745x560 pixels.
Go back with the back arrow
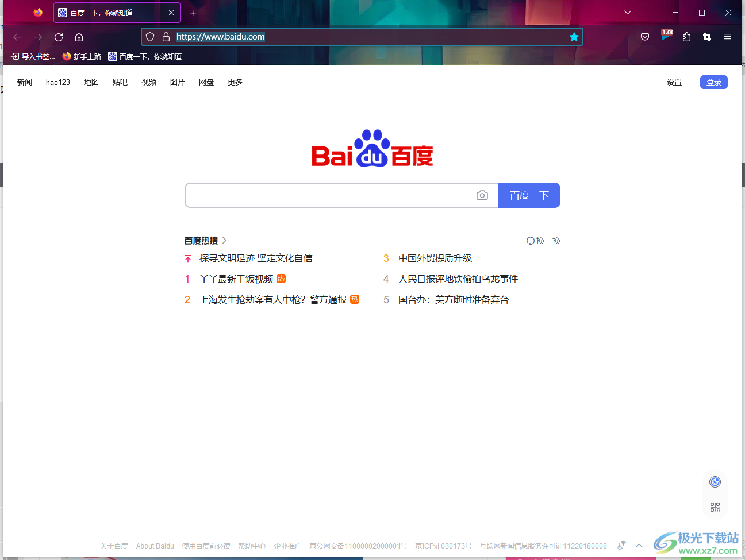(17, 37)
